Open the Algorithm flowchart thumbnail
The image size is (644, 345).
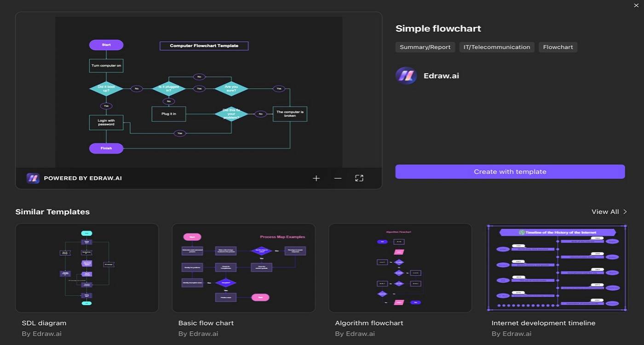400,268
